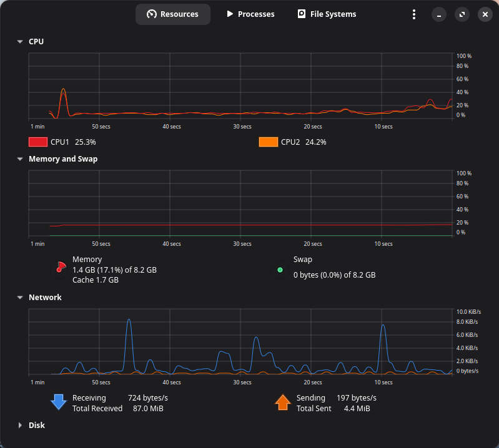Click the orange Sending up arrow icon
Screen dimensions: 499x448
click(283, 402)
